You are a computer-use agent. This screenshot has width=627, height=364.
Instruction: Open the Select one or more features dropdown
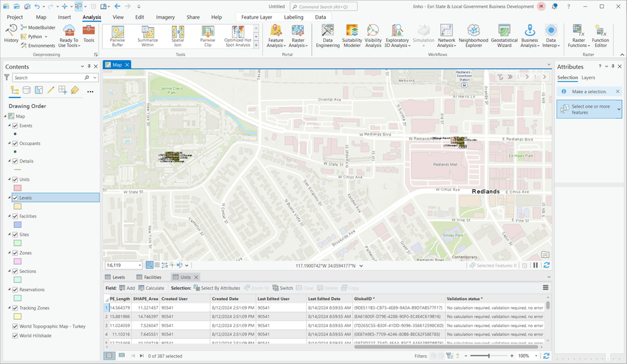pos(619,109)
